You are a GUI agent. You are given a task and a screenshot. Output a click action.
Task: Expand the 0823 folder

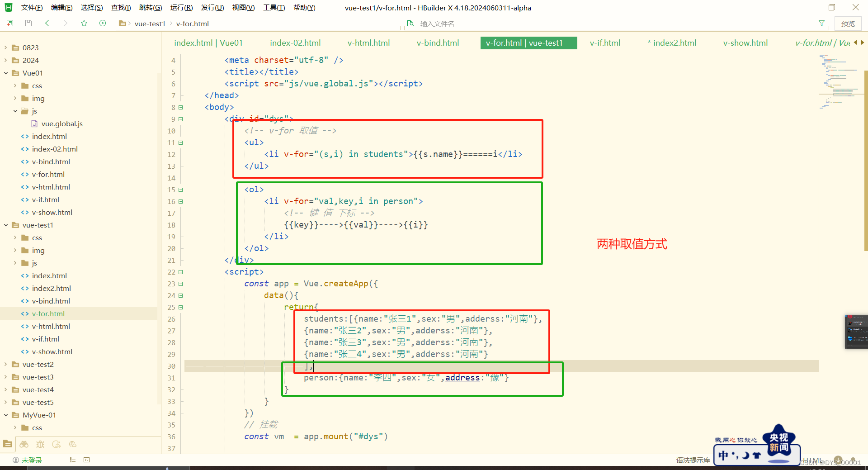[x=6, y=47]
